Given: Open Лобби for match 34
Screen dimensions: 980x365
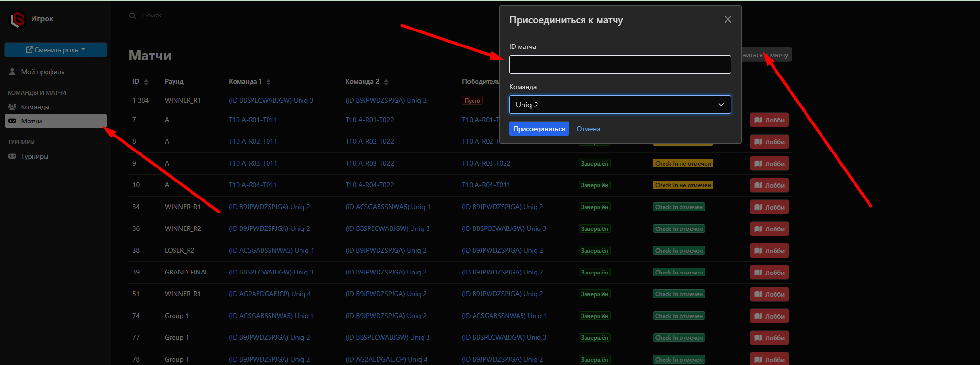Looking at the screenshot, I should (769, 207).
